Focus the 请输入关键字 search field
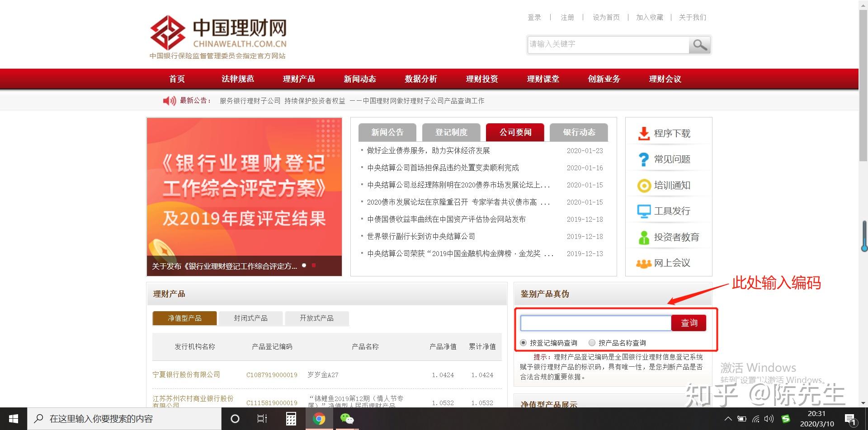 click(609, 45)
